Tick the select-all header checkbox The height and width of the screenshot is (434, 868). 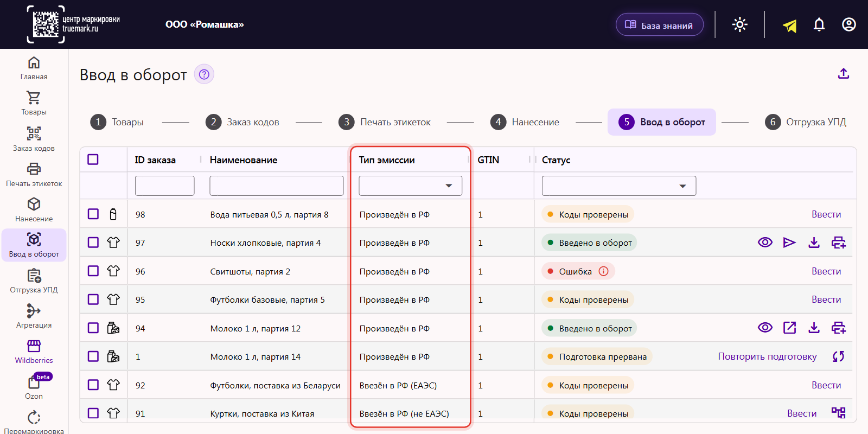click(93, 159)
